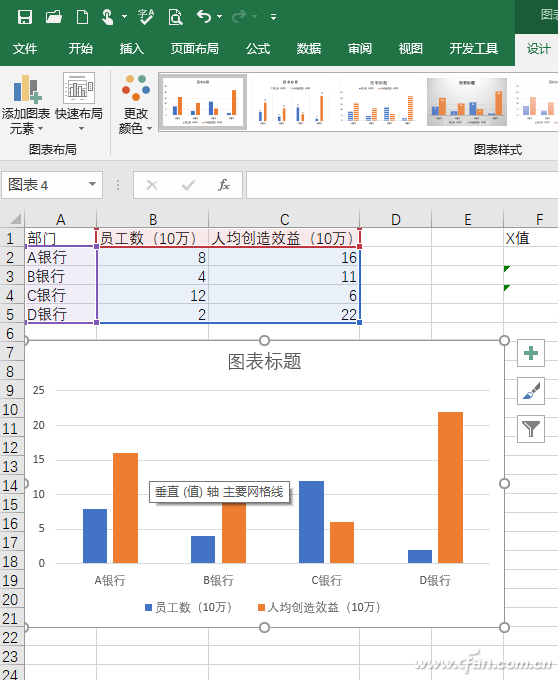Switch to the 公式 tab
Screen dimensions: 558x680
[x=258, y=49]
